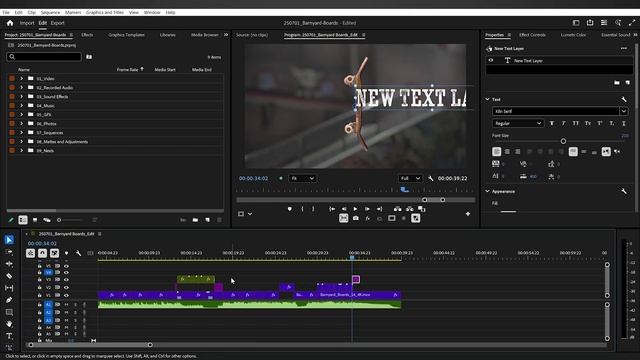Click Export Frame camera icon

(356, 218)
